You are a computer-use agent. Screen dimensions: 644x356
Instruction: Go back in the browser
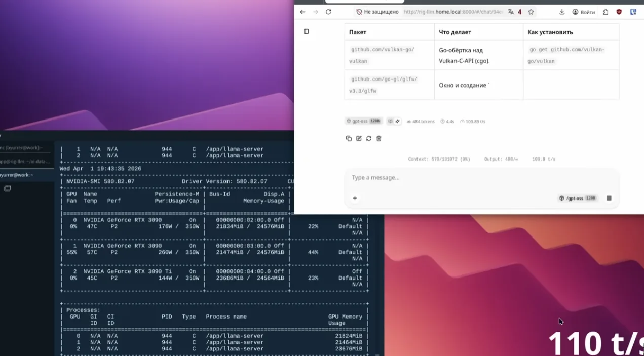[x=302, y=12]
